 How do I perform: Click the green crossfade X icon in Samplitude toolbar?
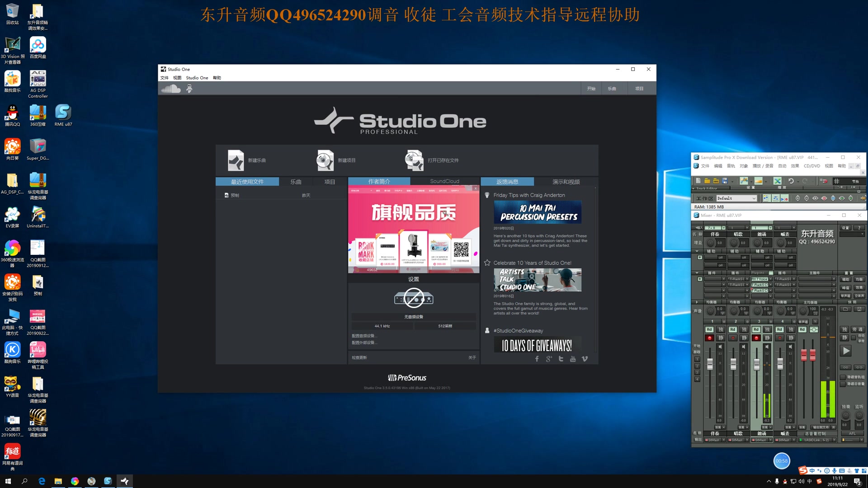click(x=778, y=181)
